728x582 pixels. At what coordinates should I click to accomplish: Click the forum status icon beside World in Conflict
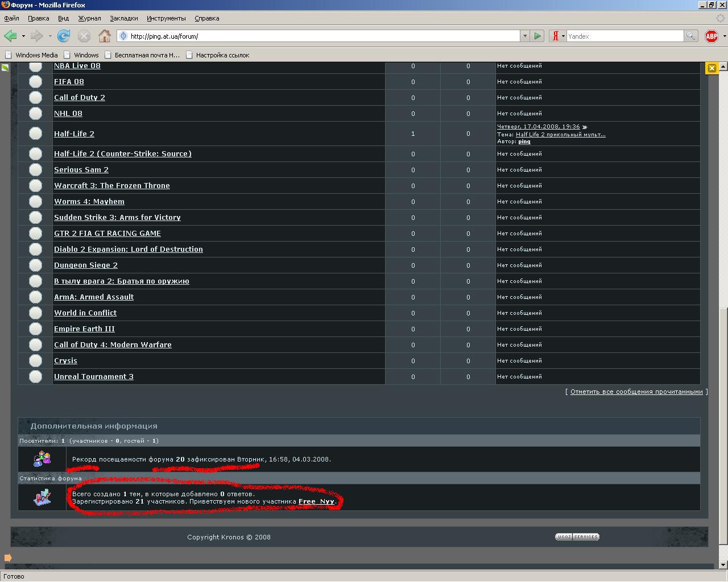point(35,313)
